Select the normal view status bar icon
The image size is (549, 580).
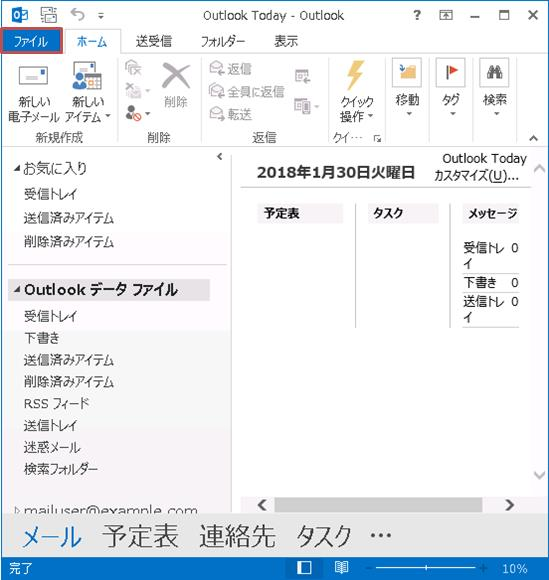[x=304, y=567]
